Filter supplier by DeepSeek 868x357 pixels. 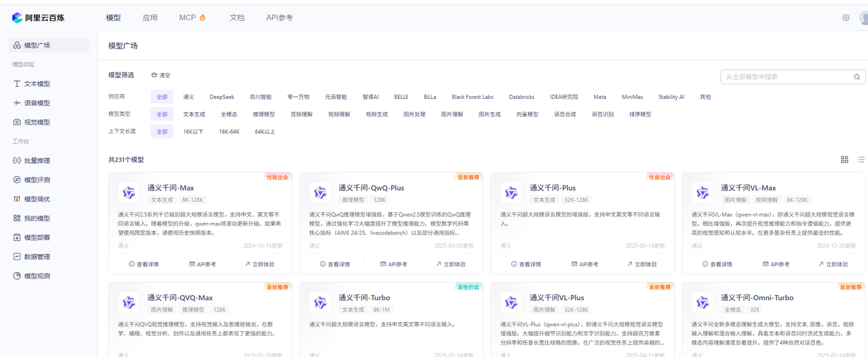coord(221,97)
